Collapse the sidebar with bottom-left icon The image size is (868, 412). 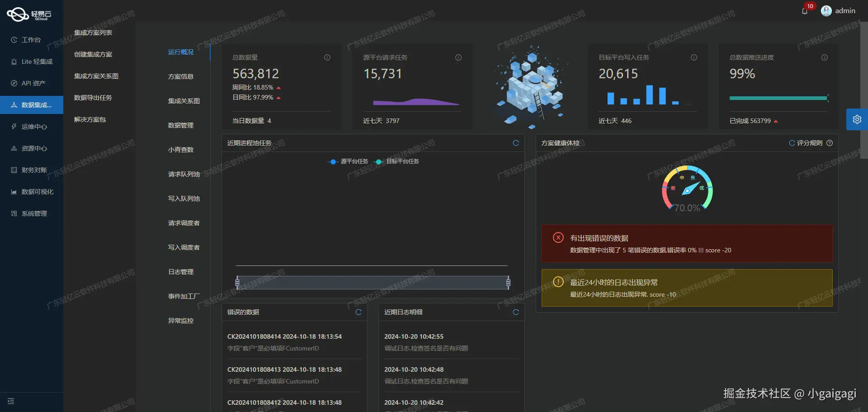click(11, 401)
